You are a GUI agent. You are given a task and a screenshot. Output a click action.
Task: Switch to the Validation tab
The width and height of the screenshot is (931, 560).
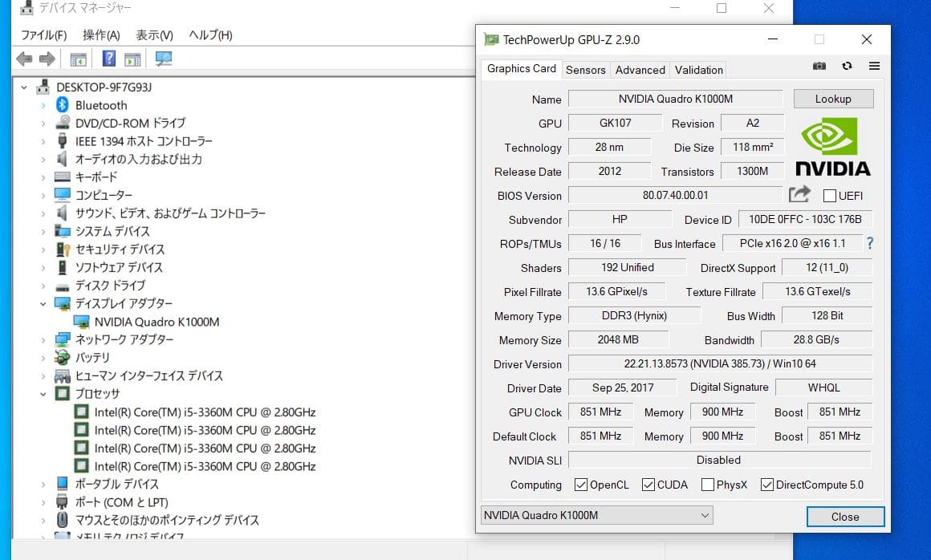(x=699, y=70)
